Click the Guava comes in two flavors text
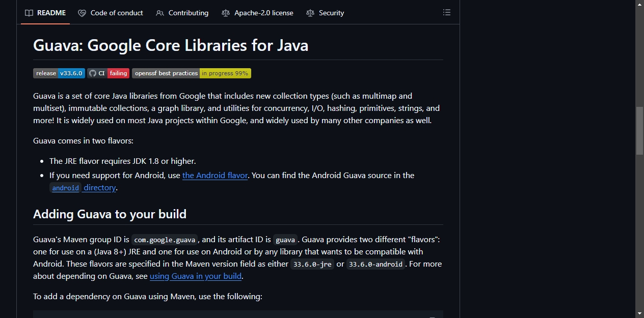Image resolution: width=644 pixels, height=318 pixels. (x=83, y=140)
